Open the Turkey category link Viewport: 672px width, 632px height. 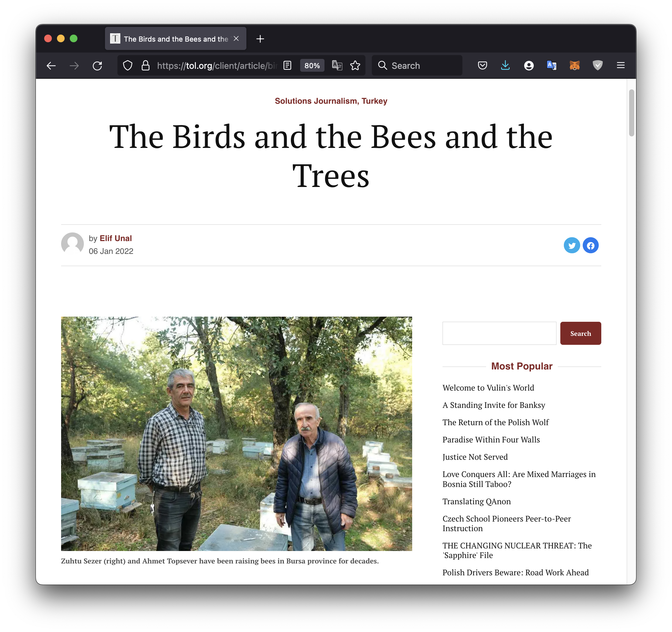(x=374, y=101)
